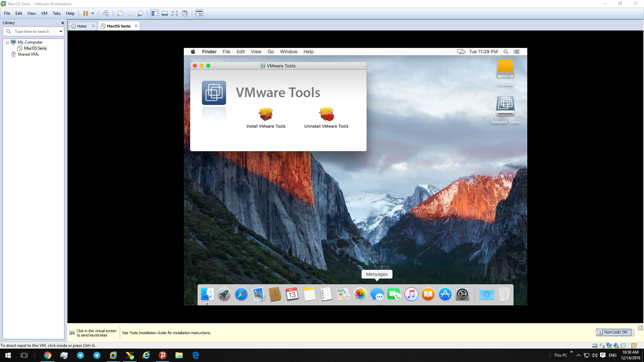
Task: Toggle the library sidebar view button
Action: pyautogui.click(x=155, y=13)
